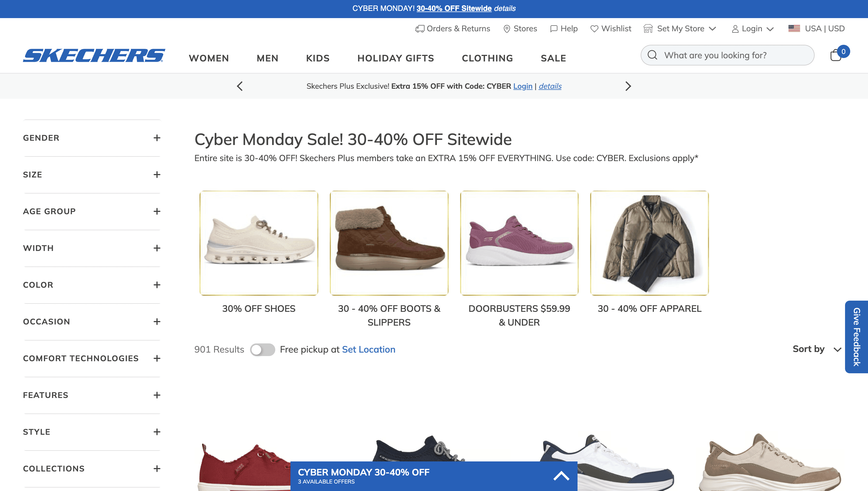The width and height of the screenshot is (868, 491).
Task: Open the Women navigation menu
Action: tap(209, 58)
